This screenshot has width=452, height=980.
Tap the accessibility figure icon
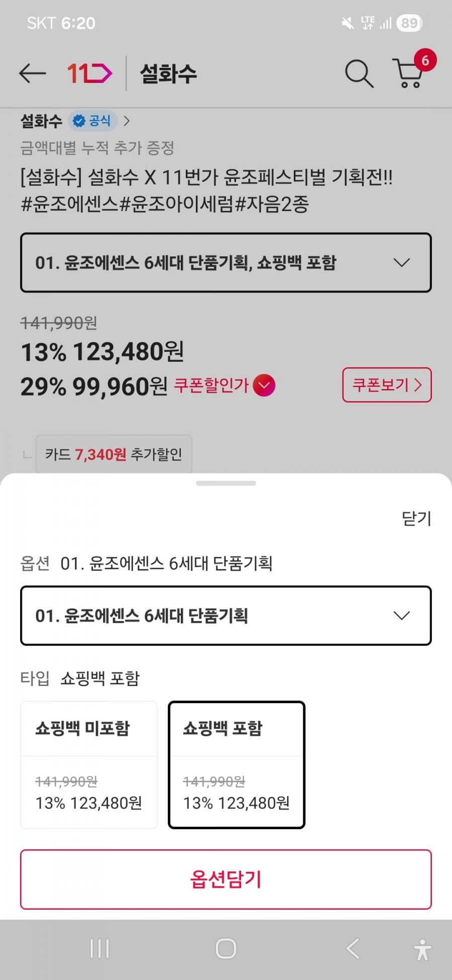pos(422,949)
